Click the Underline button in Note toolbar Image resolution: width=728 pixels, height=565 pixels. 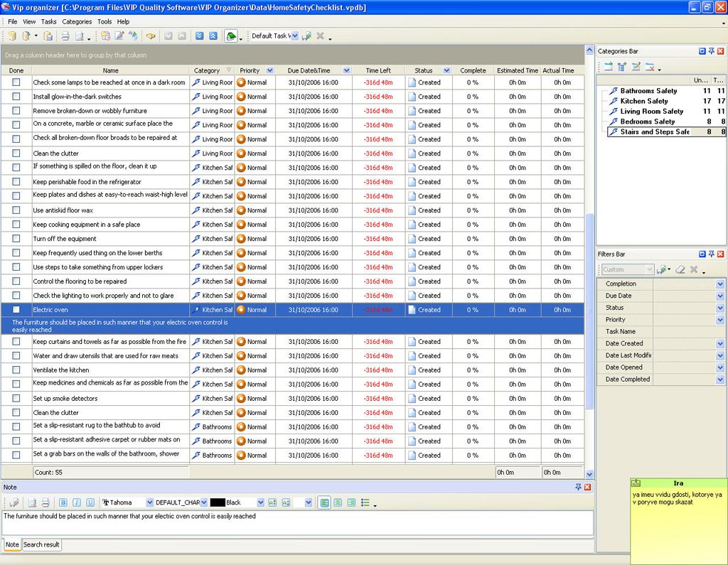point(90,502)
